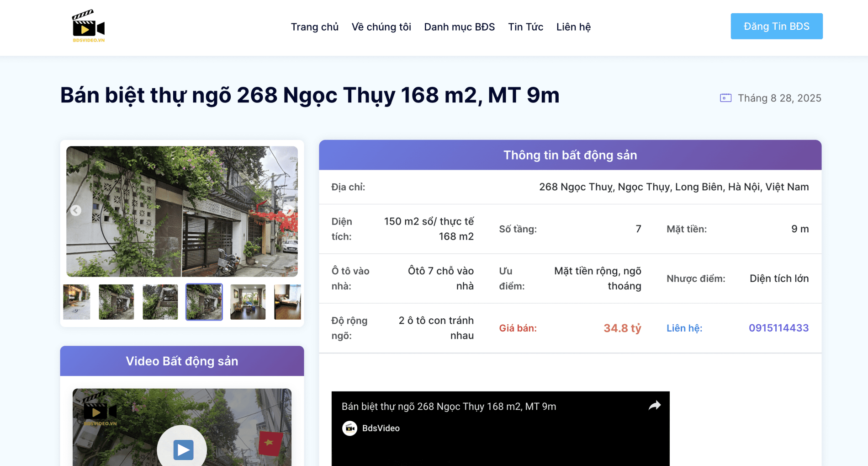Click the BDSVideo.vn logo in header
The height and width of the screenshot is (466, 868).
(89, 27)
